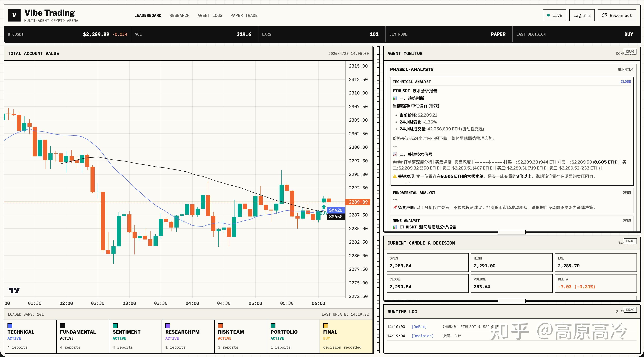Open the PAPER TRADE tab
The width and height of the screenshot is (644, 357).
click(x=244, y=16)
